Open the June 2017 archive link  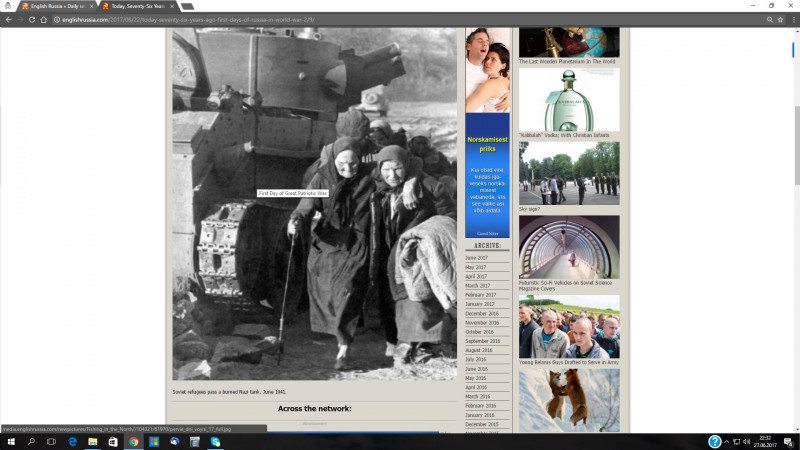click(x=477, y=258)
